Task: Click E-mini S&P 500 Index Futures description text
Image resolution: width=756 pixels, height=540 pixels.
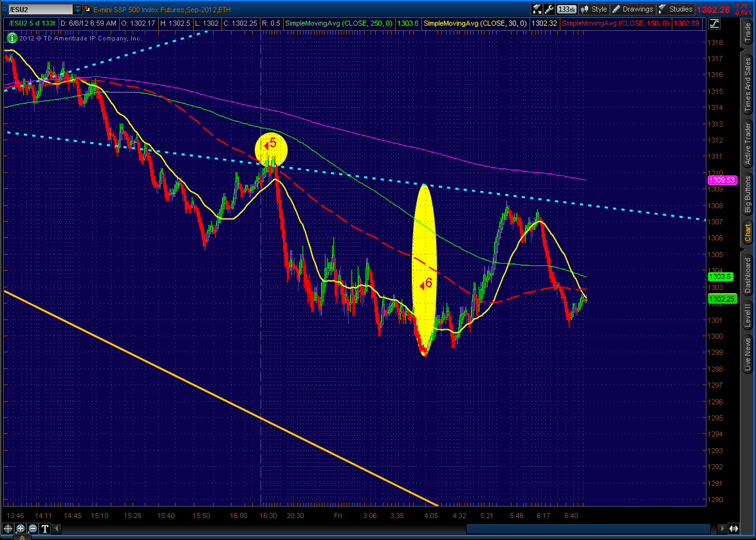Action: 162,10
